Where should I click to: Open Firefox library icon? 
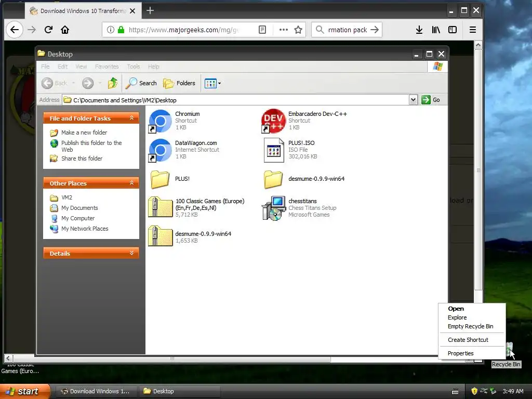tap(436, 30)
